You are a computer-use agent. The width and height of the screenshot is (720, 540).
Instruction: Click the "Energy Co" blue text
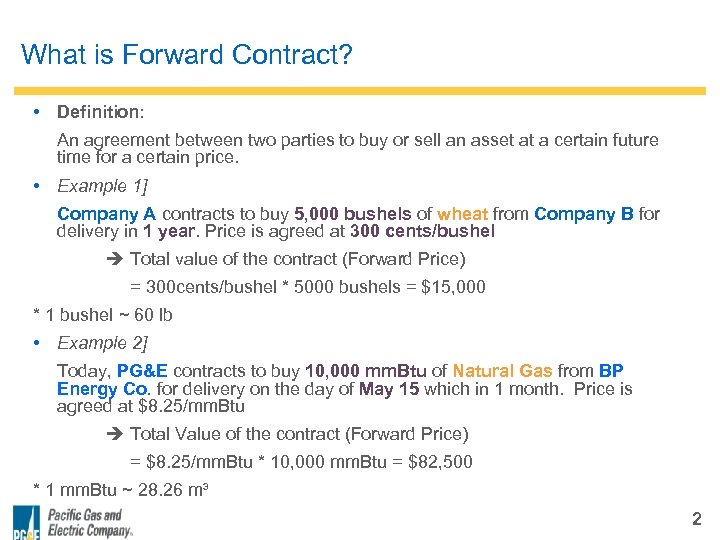103,389
